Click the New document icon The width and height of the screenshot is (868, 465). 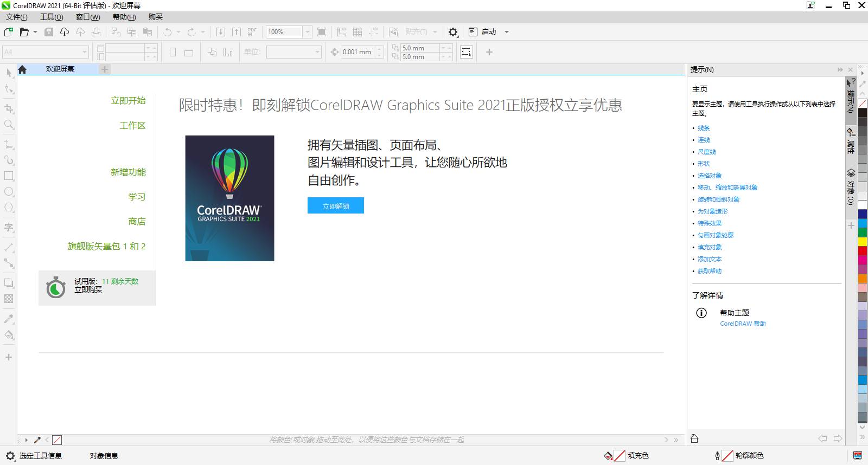pos(9,32)
